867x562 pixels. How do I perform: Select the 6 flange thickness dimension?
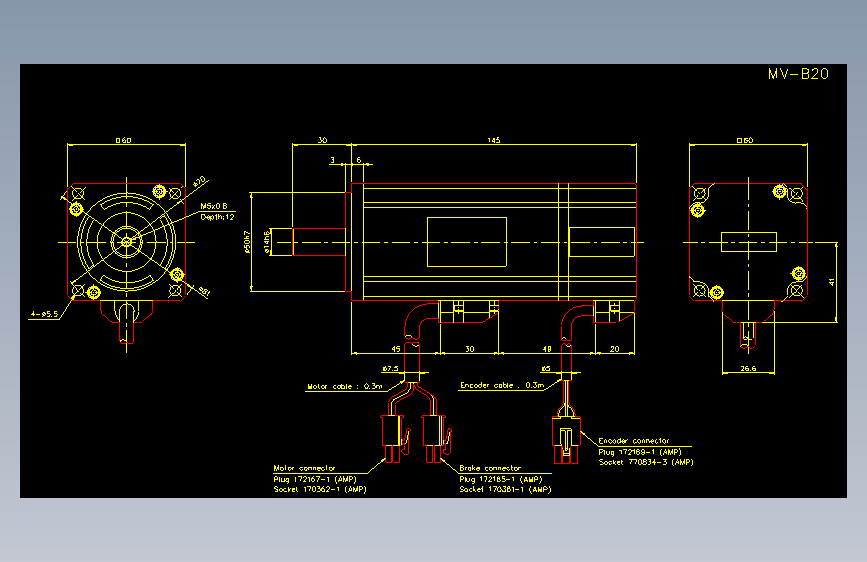pos(359,160)
